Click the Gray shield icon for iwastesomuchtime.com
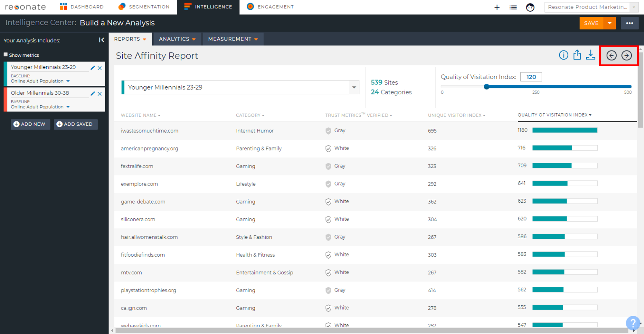This screenshot has height=334, width=644. 328,131
